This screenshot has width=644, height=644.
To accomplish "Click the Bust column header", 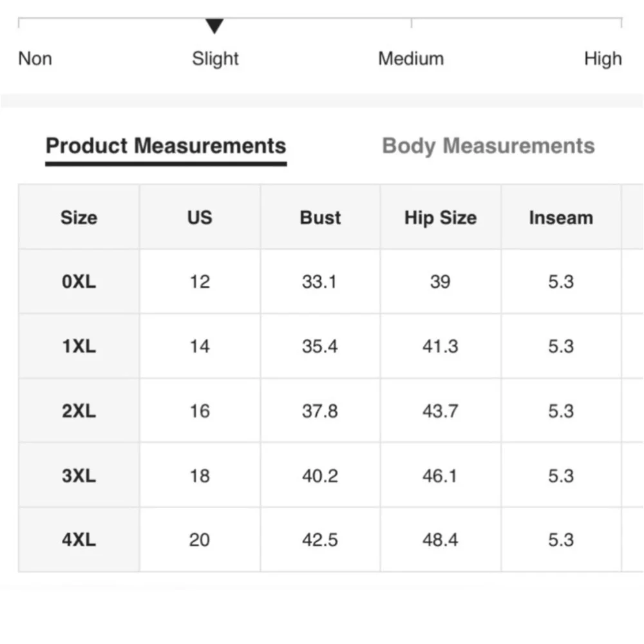I will [x=320, y=218].
